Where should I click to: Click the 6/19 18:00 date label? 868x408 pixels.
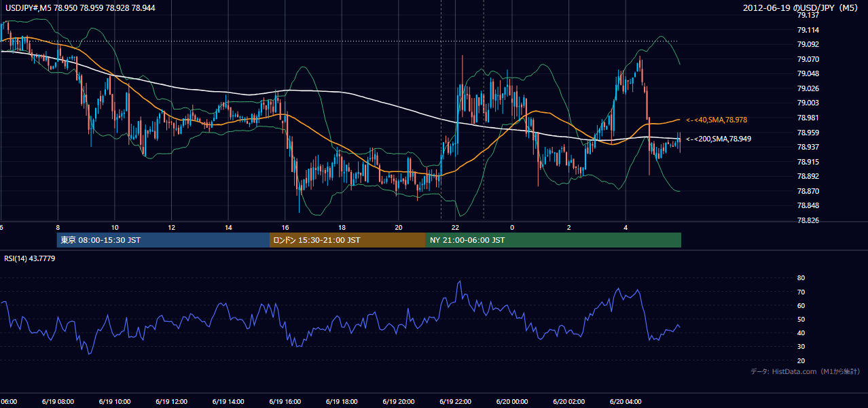point(341,402)
